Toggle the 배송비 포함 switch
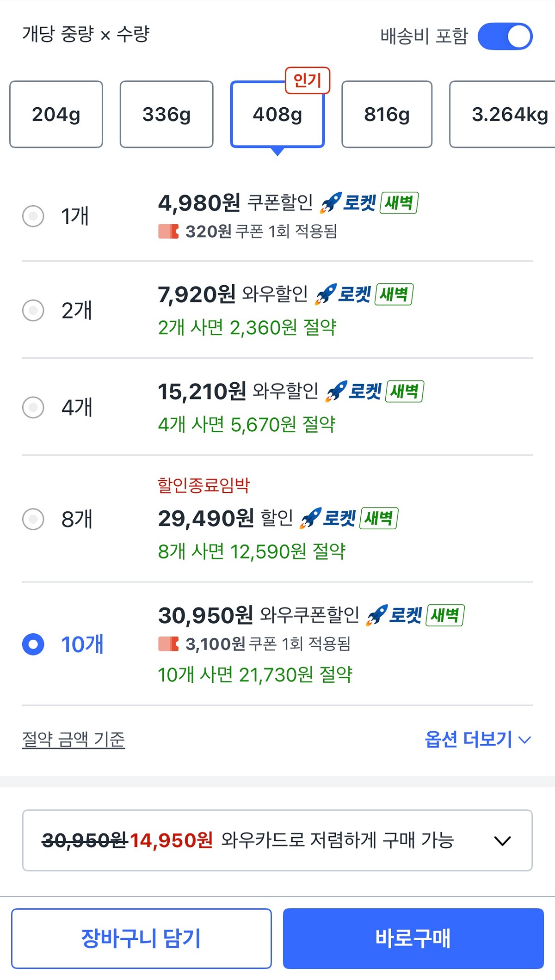Screen dimensions: 555x980 pyautogui.click(x=505, y=36)
